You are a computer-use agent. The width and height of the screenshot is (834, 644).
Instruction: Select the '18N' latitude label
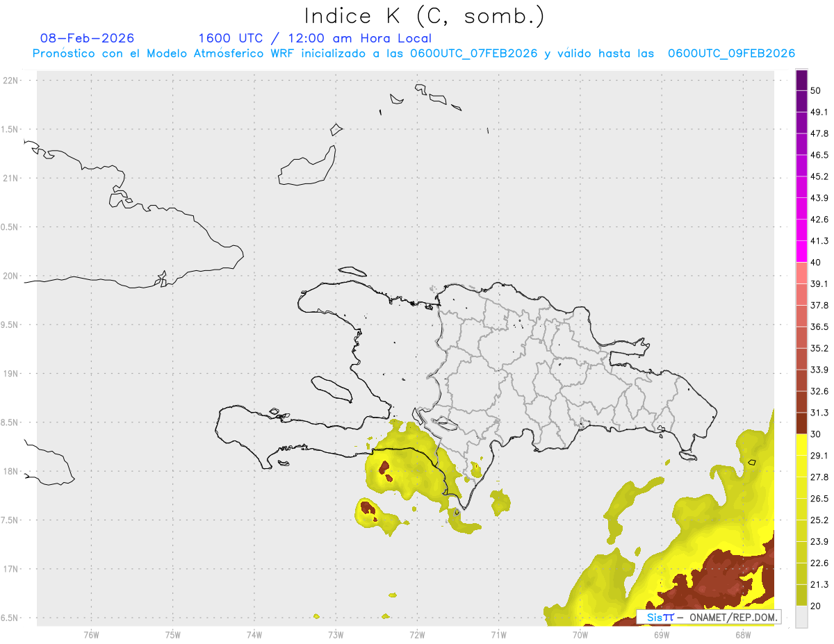[x=11, y=471]
